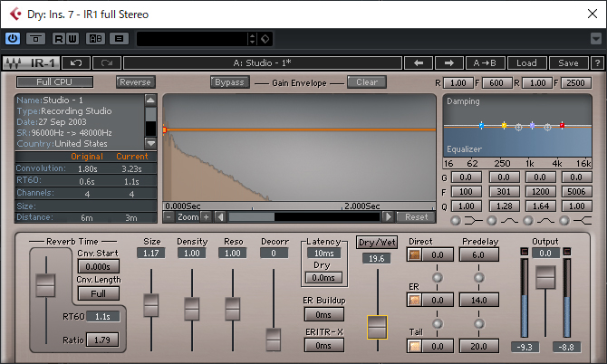This screenshot has width=607, height=364.
Task: Click the Cnv. Length Full field
Action: (x=99, y=293)
